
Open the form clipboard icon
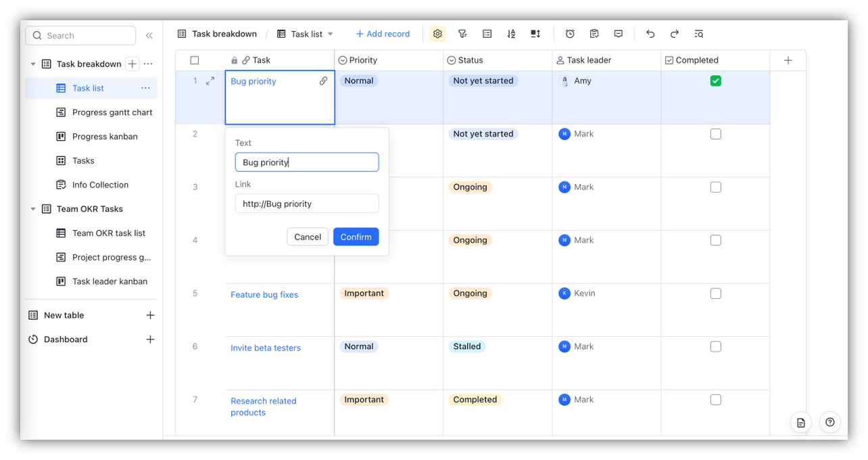594,33
